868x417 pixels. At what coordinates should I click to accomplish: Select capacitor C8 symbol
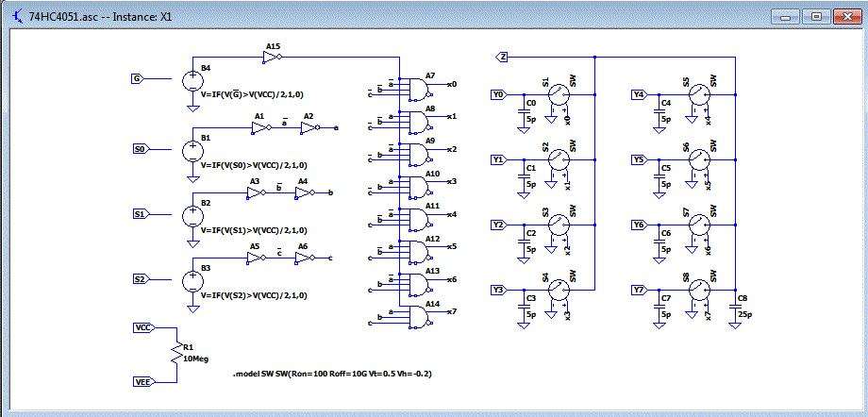click(x=735, y=308)
